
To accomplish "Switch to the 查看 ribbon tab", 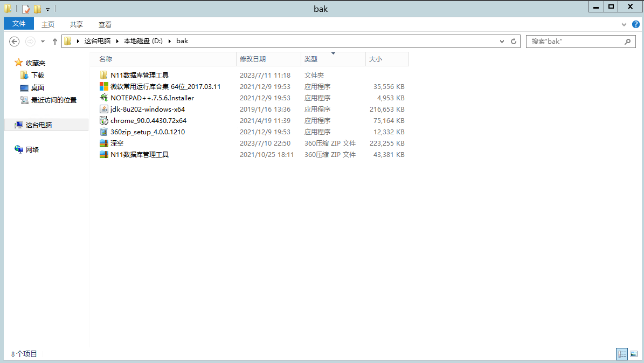I will 105,24.
